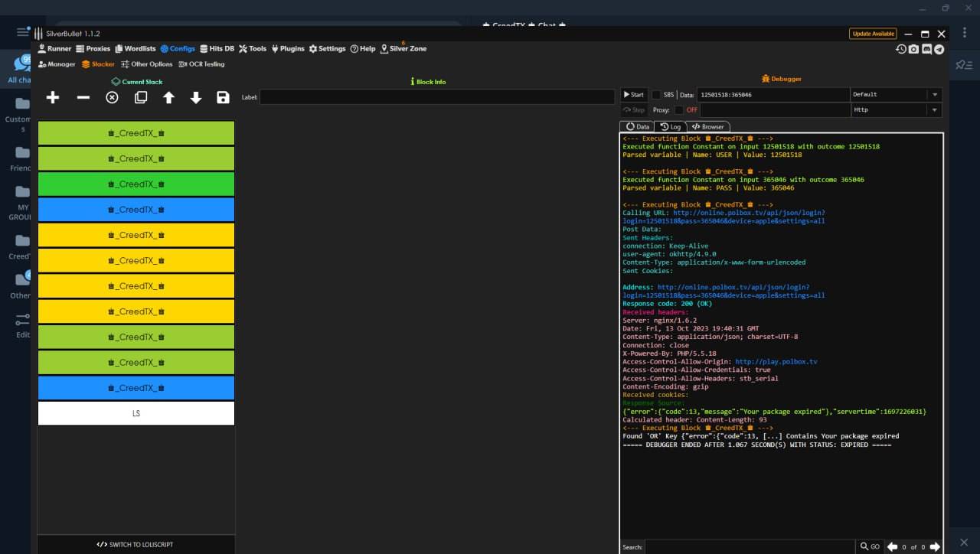This screenshot has width=980, height=554.
Task: Remove the selected block using the minus icon
Action: pos(83,97)
